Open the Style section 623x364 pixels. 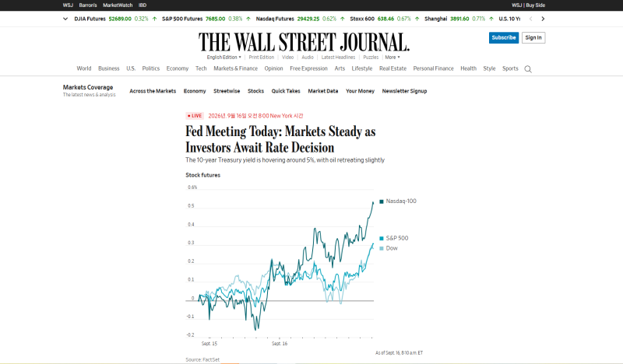tap(489, 68)
